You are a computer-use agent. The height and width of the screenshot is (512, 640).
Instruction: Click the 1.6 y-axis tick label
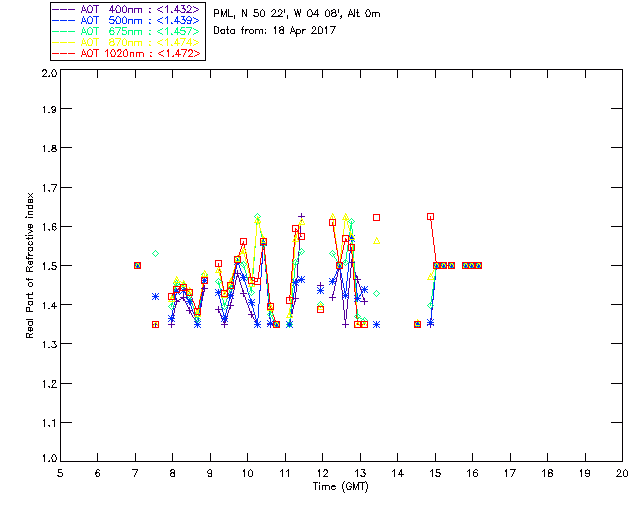coord(49,227)
